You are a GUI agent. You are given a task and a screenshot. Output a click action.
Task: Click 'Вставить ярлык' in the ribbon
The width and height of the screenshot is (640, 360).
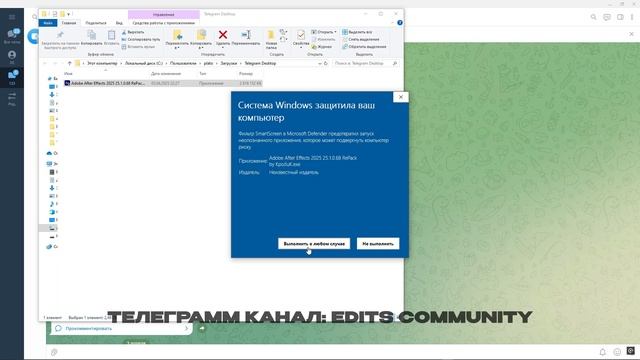[138, 47]
